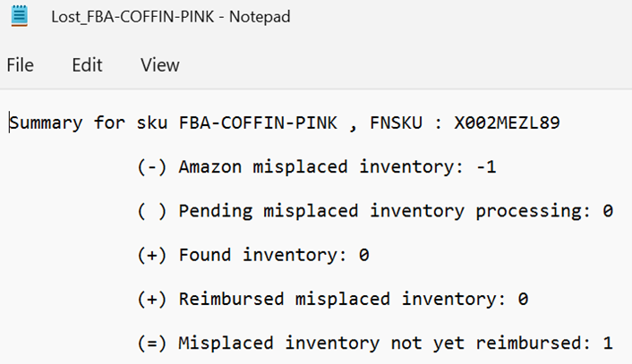This screenshot has width=632, height=364.
Task: Click the (=) marker before Misplaced inventory
Action: click(x=152, y=343)
